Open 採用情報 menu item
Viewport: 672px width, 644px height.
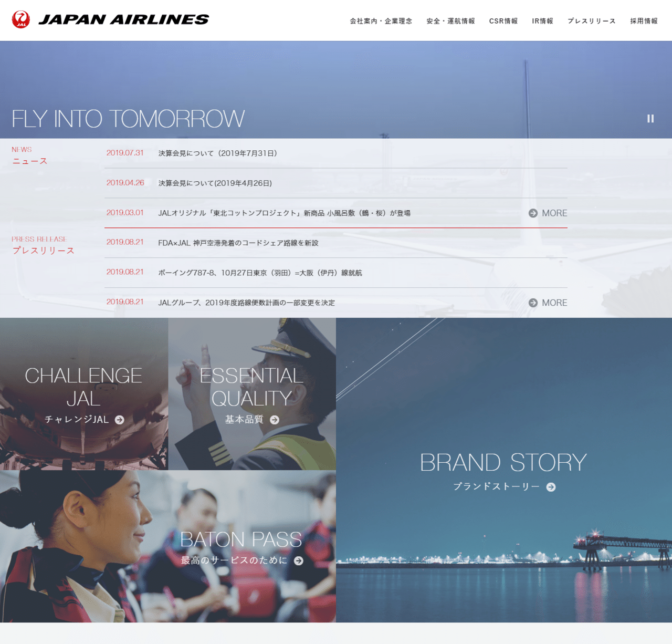(x=644, y=21)
